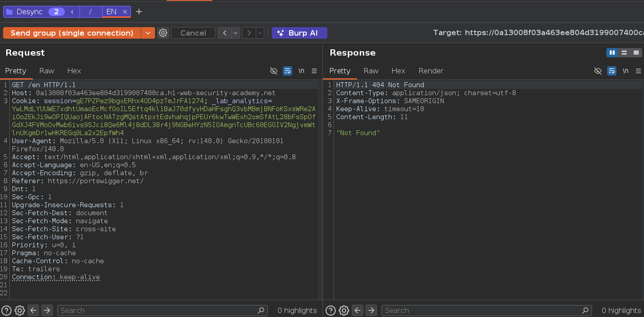644x317 pixels.
Task: Jump to previous match in Response search
Action: (358, 310)
